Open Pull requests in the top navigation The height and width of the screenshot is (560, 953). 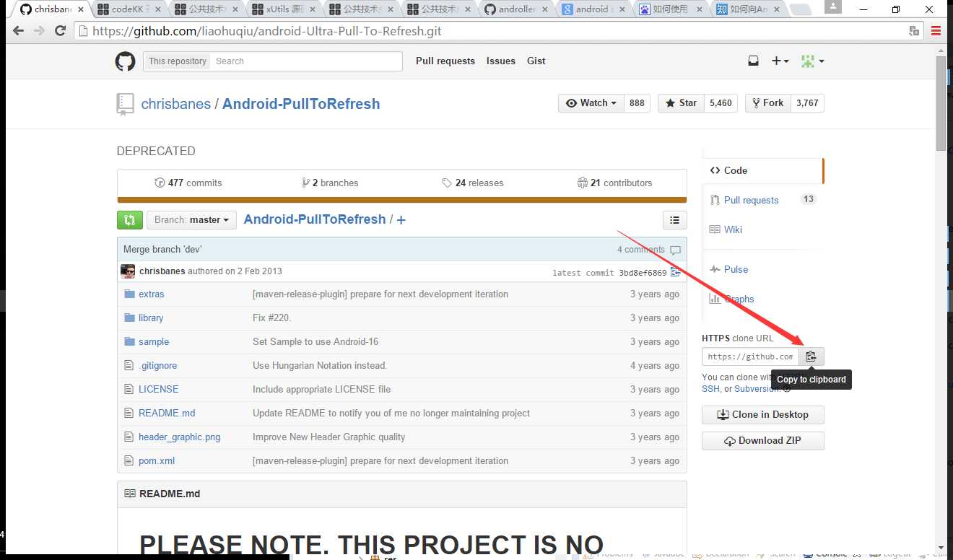pyautogui.click(x=445, y=61)
